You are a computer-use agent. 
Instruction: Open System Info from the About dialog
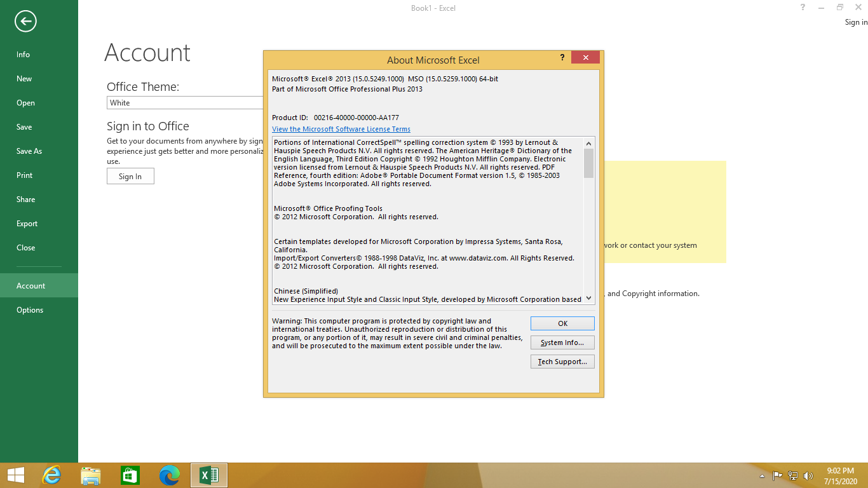[x=562, y=342]
